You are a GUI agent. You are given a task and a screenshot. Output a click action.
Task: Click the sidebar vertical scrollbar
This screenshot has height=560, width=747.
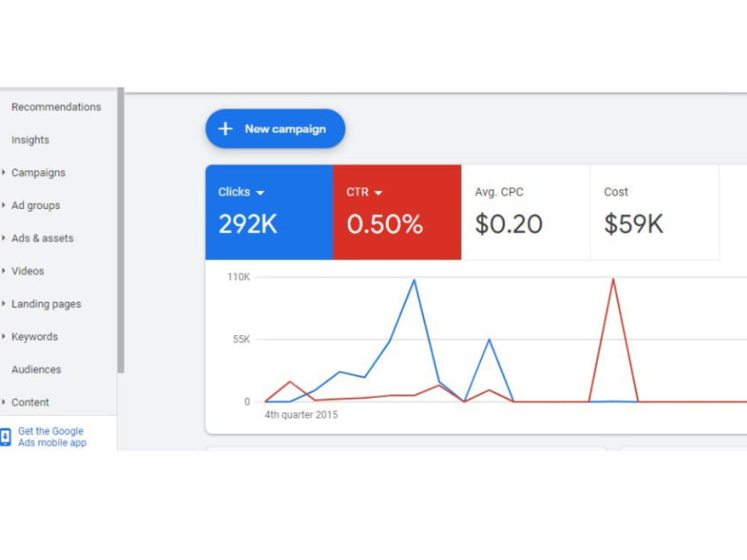point(121,231)
